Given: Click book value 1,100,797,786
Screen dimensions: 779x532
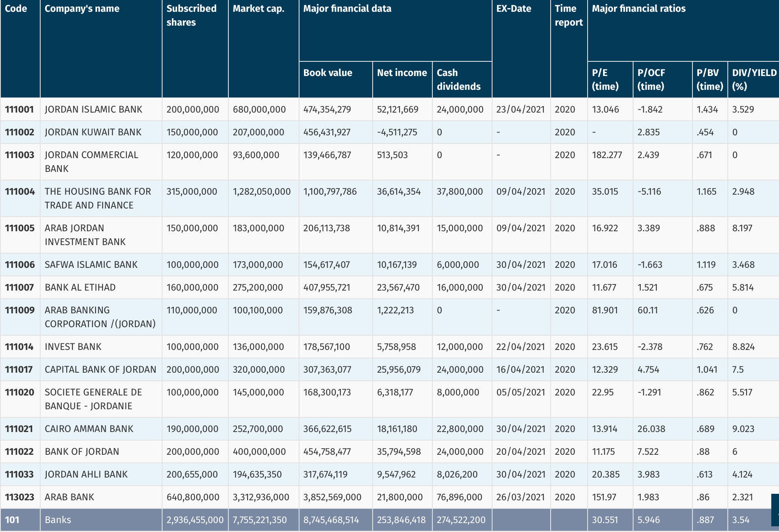Looking at the screenshot, I should [330, 191].
